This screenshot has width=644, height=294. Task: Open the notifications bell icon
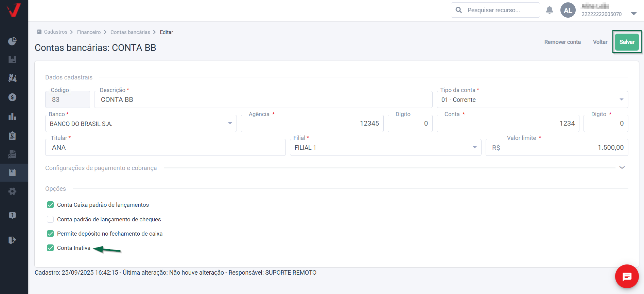point(550,10)
